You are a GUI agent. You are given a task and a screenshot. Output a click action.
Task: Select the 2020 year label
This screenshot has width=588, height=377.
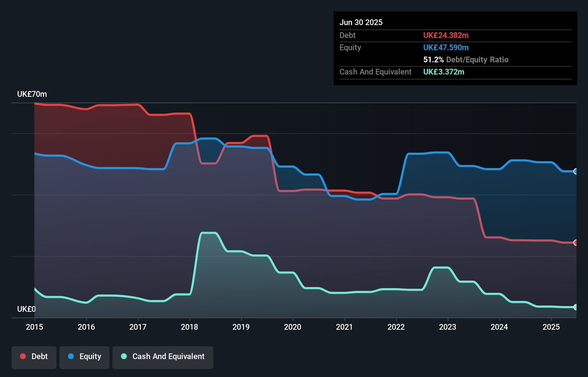click(293, 327)
